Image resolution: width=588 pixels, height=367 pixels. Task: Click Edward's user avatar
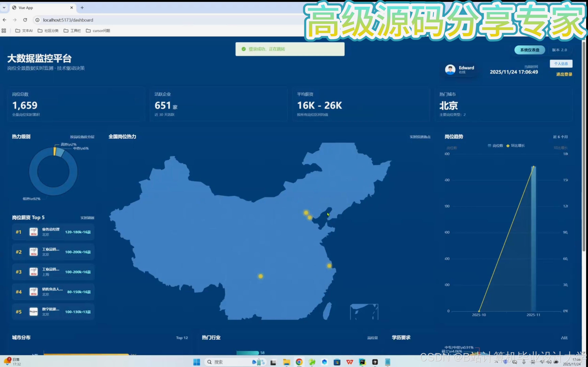450,70
